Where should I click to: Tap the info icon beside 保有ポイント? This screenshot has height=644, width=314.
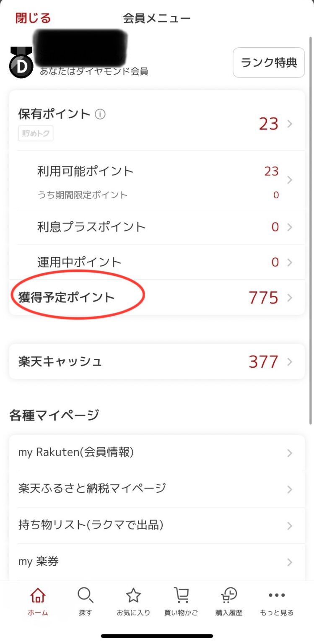(x=100, y=114)
